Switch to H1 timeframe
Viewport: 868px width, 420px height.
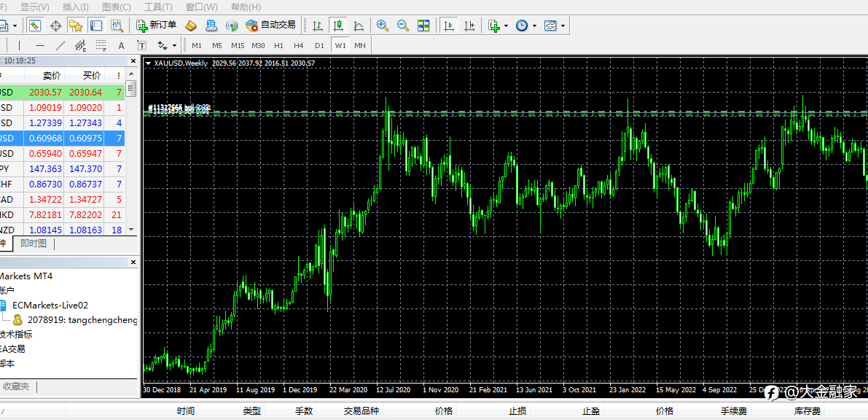tap(278, 45)
